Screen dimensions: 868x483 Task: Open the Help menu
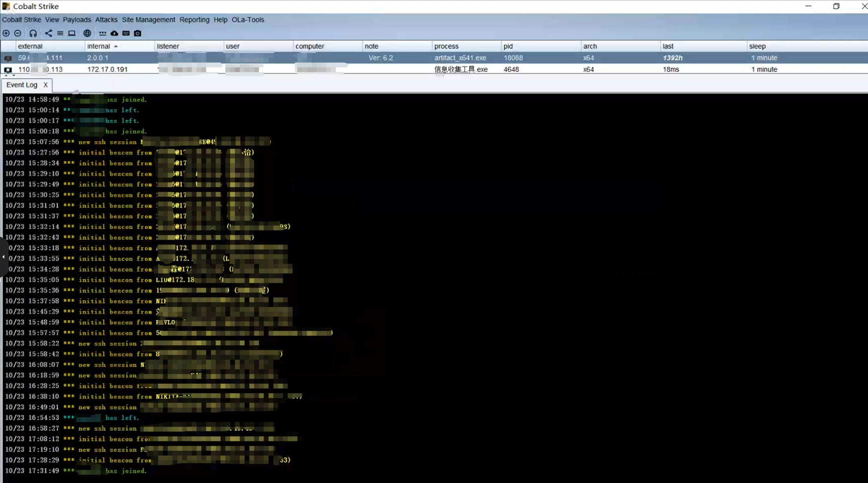tap(220, 20)
